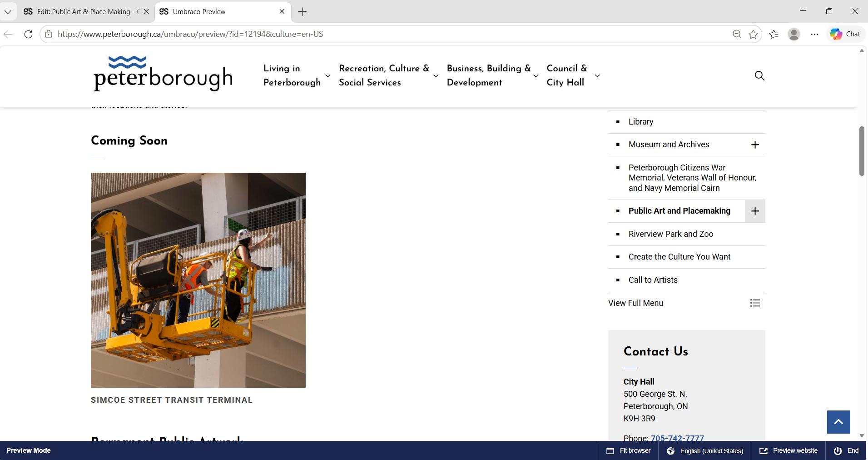End the preview mode
The width and height of the screenshot is (868, 460).
tap(846, 450)
